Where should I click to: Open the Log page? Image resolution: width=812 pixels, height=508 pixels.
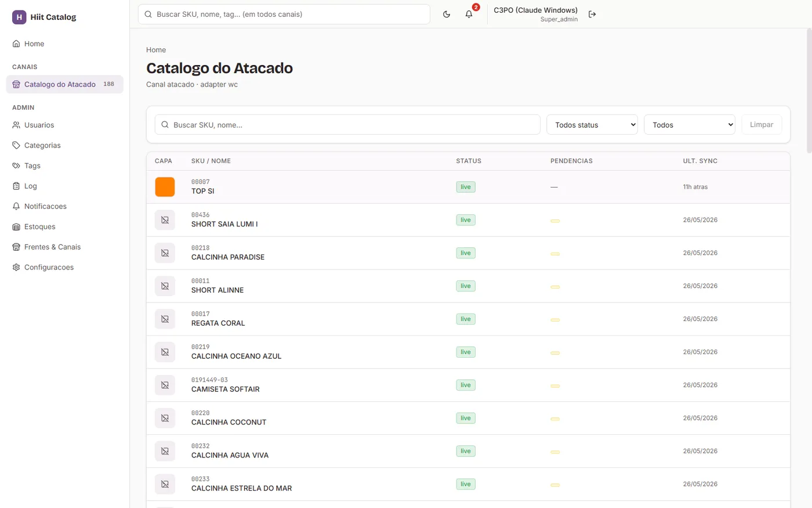tap(64, 186)
